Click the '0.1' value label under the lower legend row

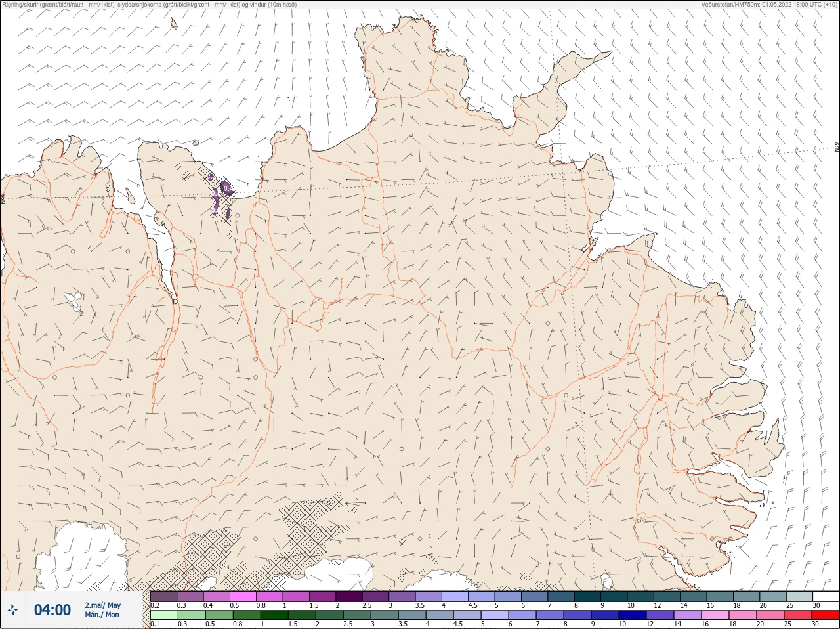tap(155, 624)
